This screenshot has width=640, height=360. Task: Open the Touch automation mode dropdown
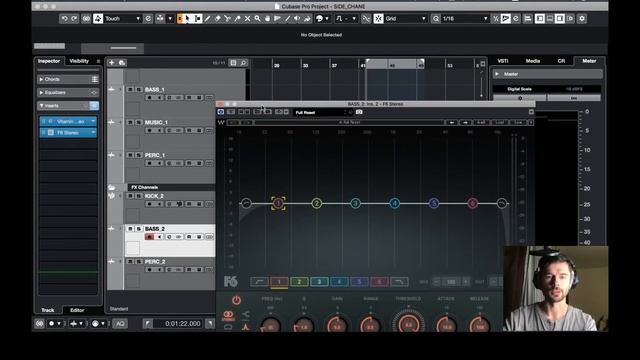pyautogui.click(x=122, y=19)
